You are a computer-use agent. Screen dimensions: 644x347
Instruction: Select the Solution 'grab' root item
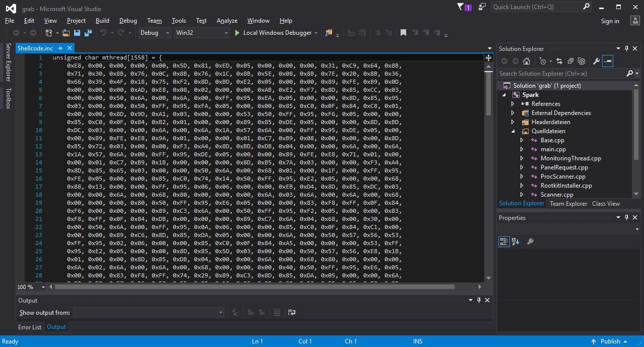tap(547, 86)
